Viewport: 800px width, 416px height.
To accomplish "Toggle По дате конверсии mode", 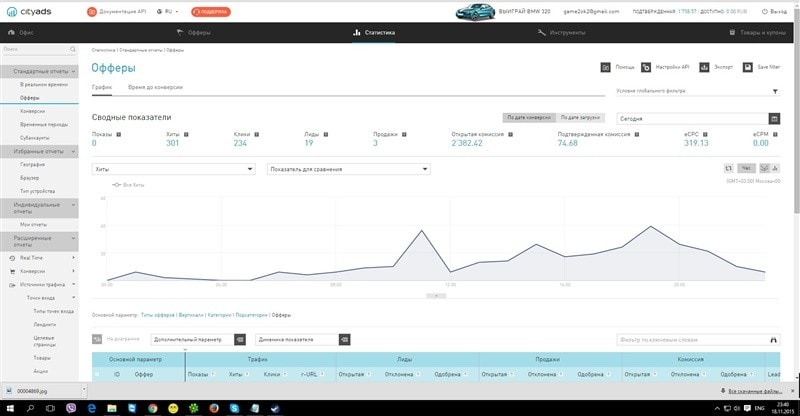I will click(529, 118).
